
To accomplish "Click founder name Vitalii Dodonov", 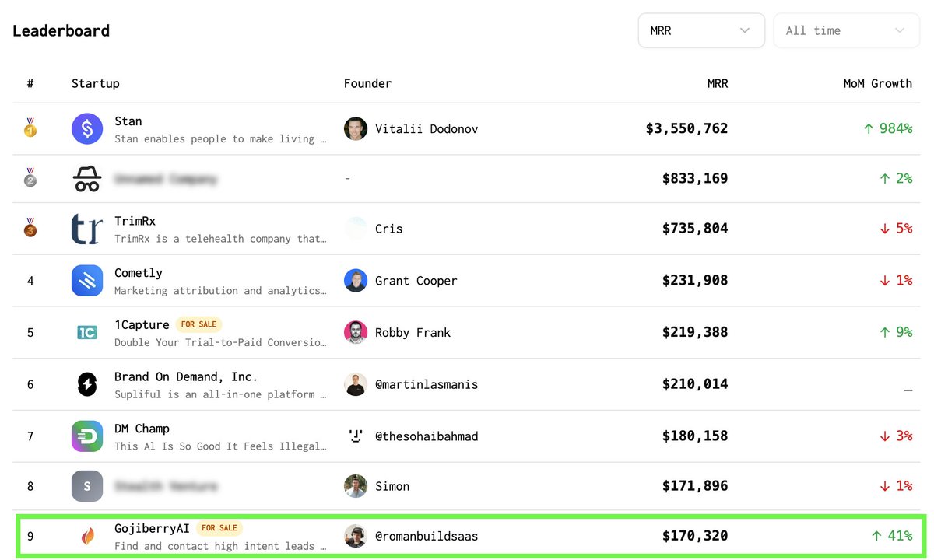I will [427, 129].
